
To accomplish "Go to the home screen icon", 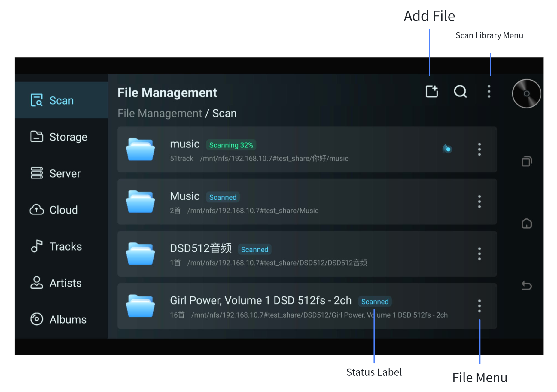I will 526,223.
